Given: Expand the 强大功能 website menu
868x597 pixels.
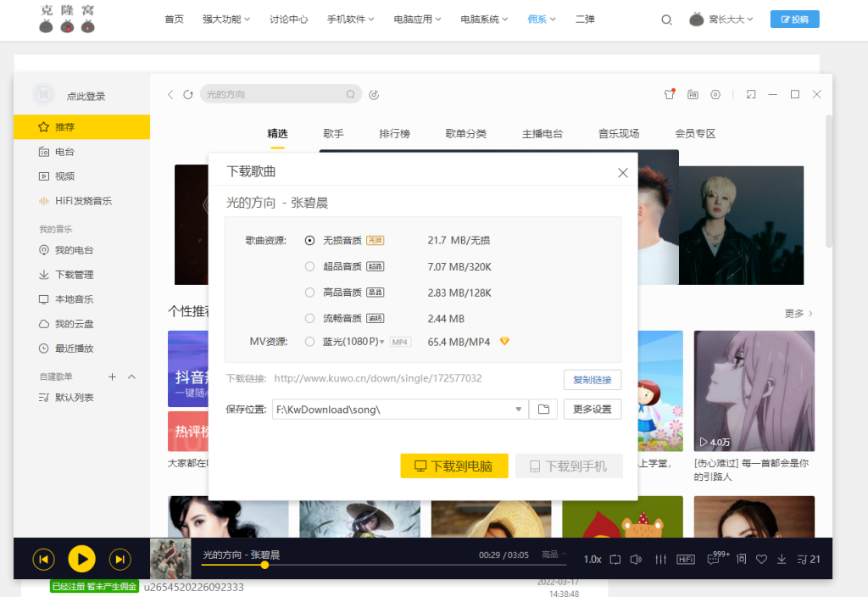Looking at the screenshot, I should [x=226, y=20].
